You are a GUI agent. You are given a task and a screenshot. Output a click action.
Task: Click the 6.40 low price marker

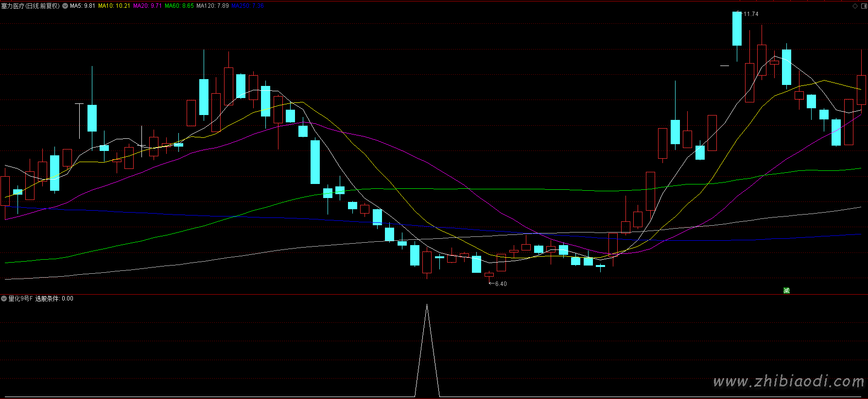pos(501,284)
